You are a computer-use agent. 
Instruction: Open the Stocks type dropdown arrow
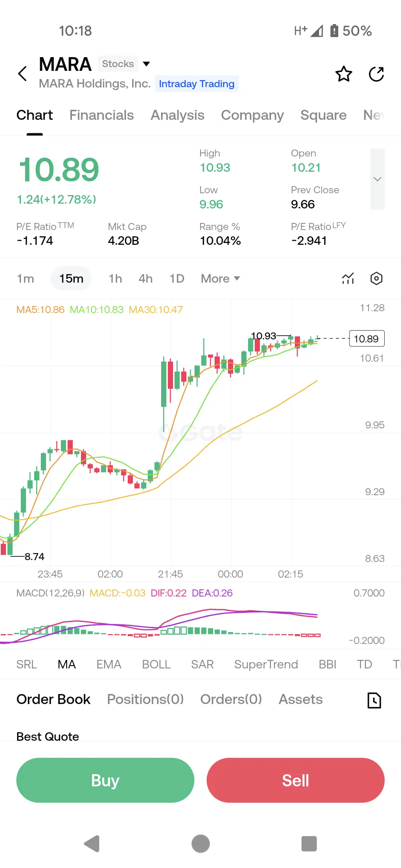pos(147,64)
